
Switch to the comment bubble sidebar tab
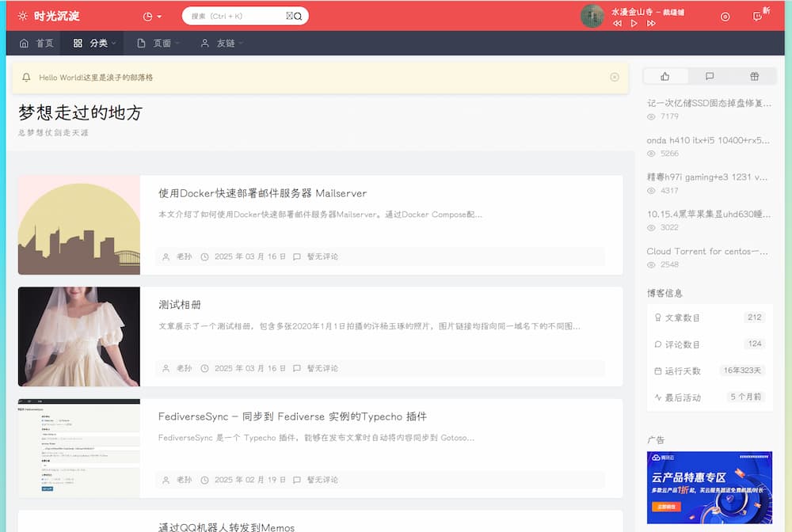(x=710, y=75)
